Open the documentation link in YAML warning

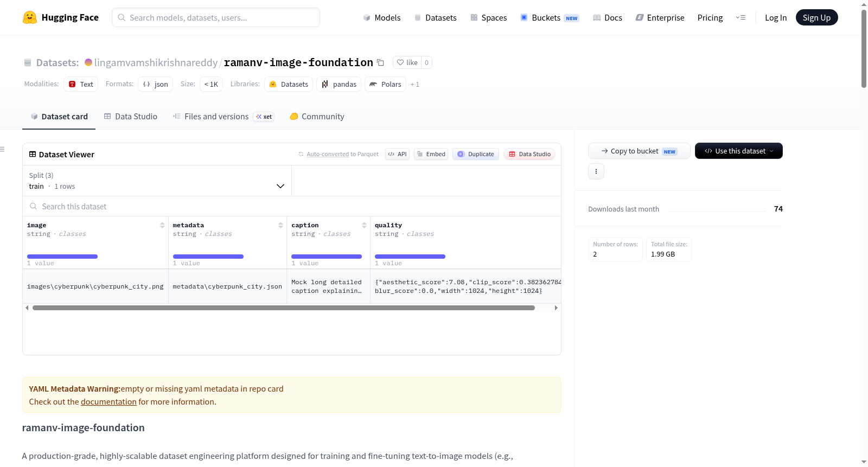click(108, 402)
